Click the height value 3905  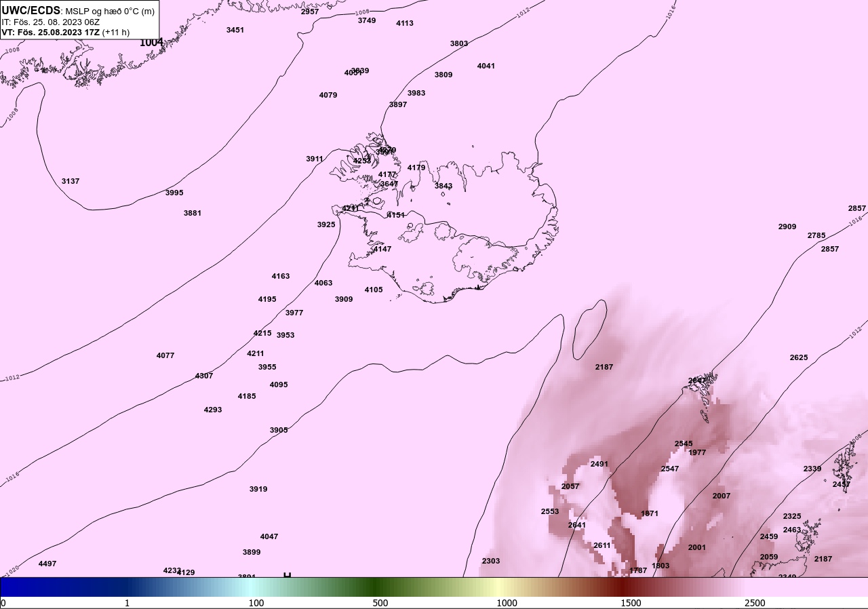tap(279, 430)
